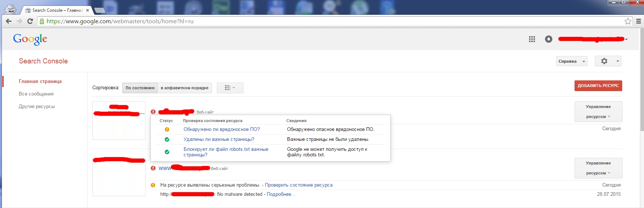Viewport: 644px width, 208px height.
Task: Click favicon on the Search Console tab
Action: tap(28, 10)
